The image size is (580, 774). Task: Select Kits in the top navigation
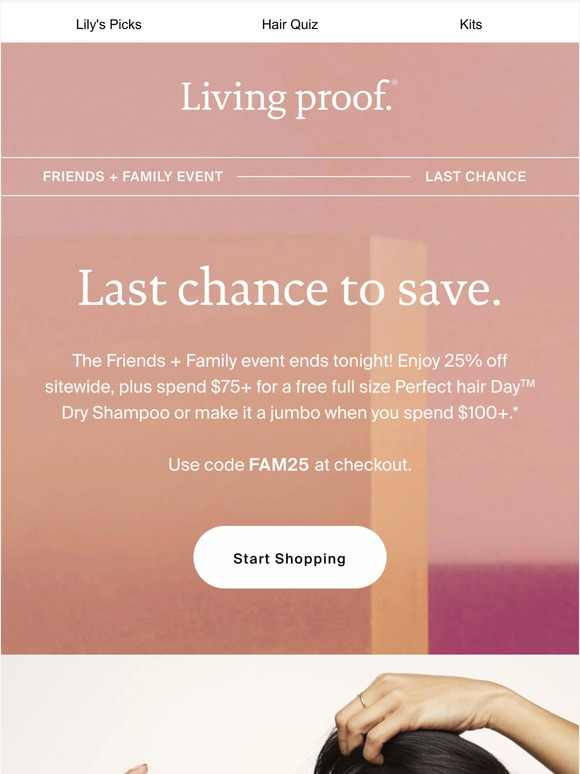[x=470, y=24]
